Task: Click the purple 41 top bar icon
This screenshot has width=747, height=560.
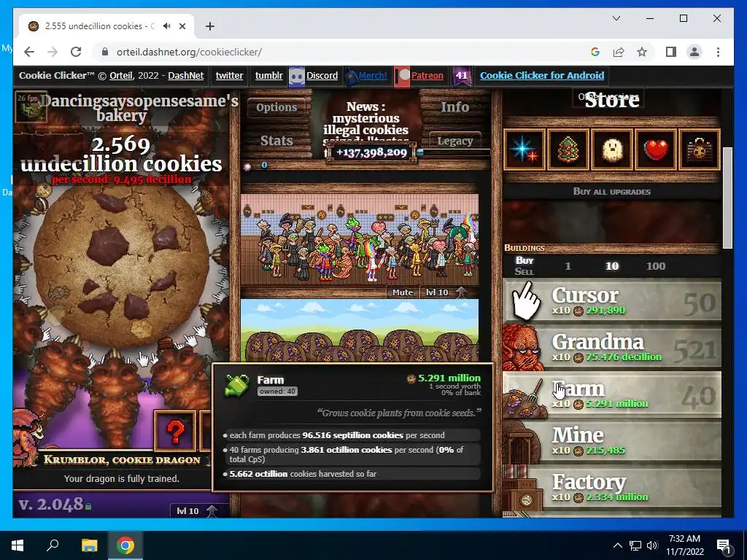Action: click(x=461, y=76)
